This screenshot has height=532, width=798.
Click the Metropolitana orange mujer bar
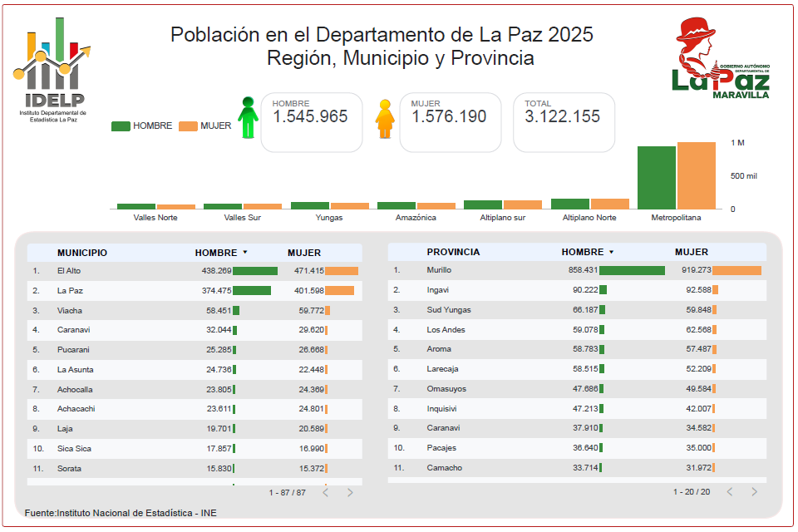[x=697, y=175]
